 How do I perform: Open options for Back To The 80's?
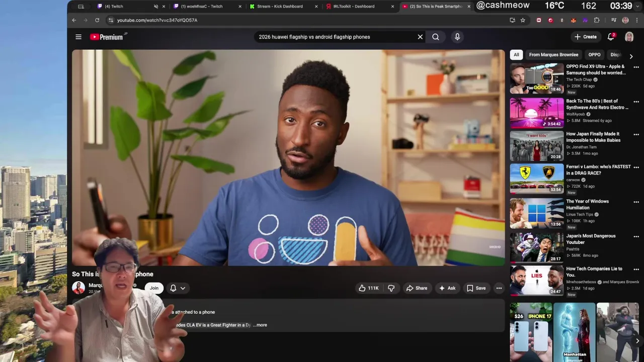tap(636, 102)
